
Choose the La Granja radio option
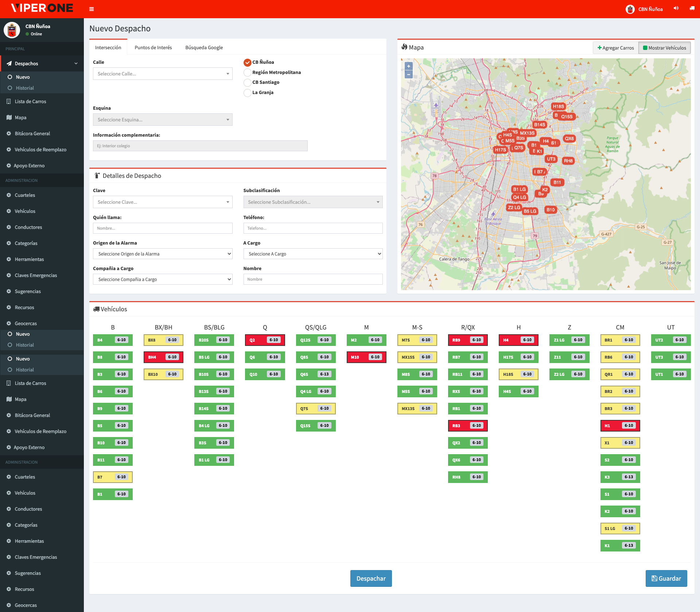248,93
